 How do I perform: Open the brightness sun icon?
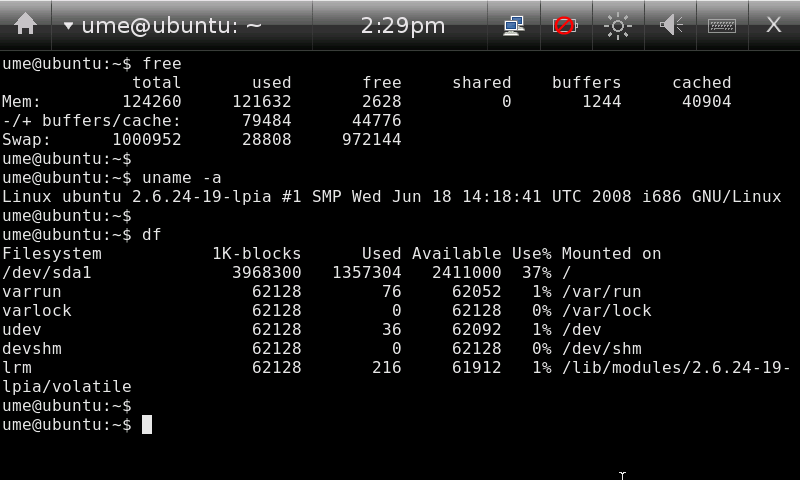pyautogui.click(x=618, y=26)
